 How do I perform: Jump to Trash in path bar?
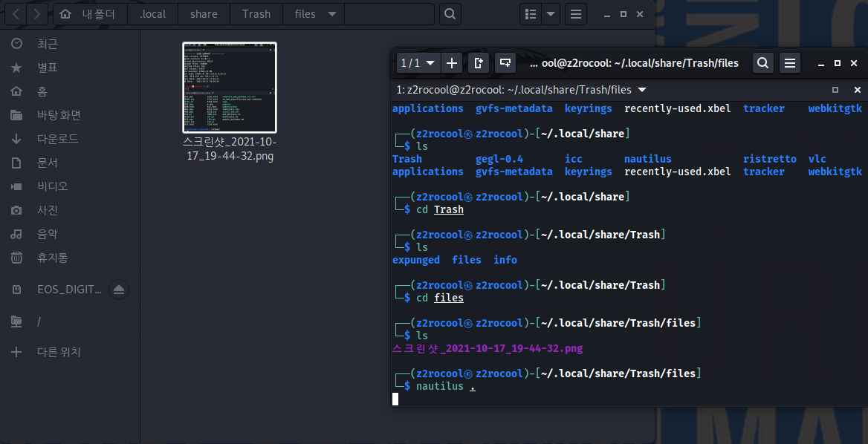point(256,14)
